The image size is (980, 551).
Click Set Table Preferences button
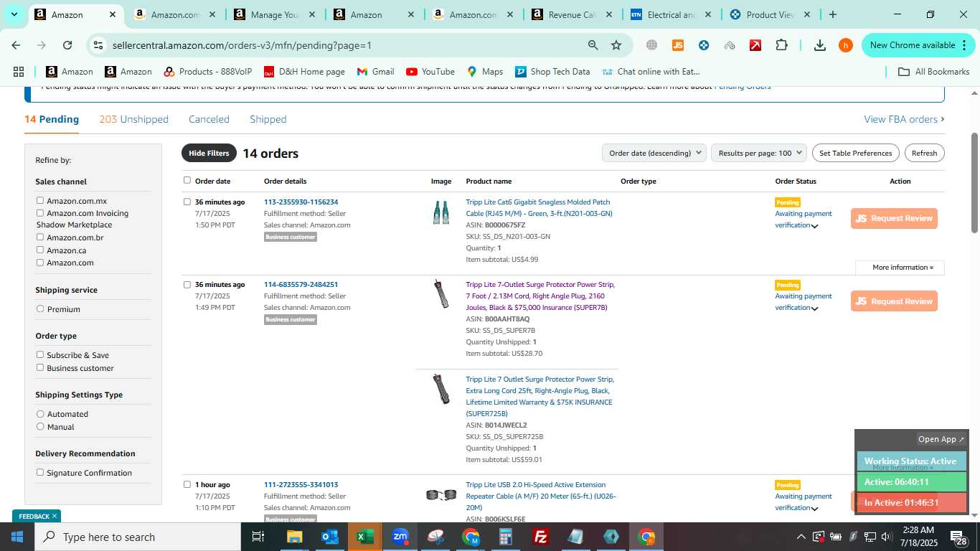tap(855, 153)
